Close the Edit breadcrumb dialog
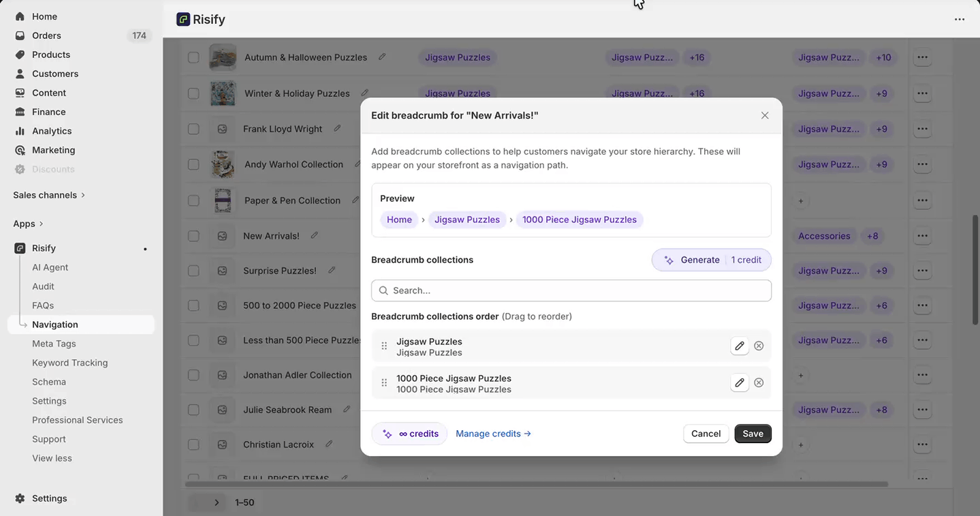980x516 pixels. coord(765,116)
